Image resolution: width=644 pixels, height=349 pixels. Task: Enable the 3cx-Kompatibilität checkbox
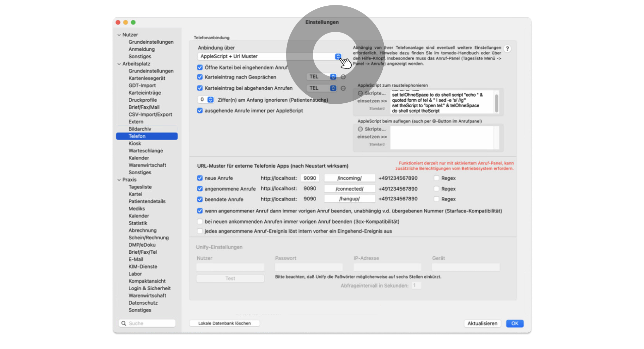pyautogui.click(x=200, y=221)
